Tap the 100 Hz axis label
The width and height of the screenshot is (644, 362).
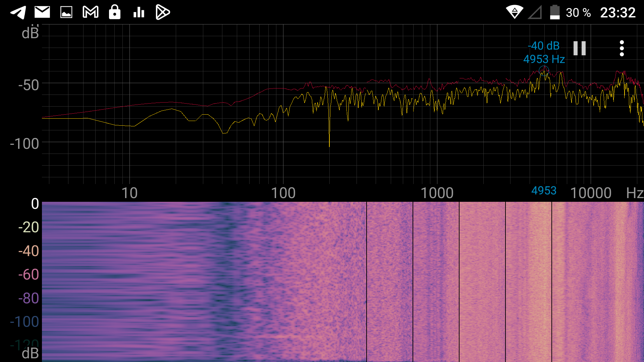[x=283, y=193]
